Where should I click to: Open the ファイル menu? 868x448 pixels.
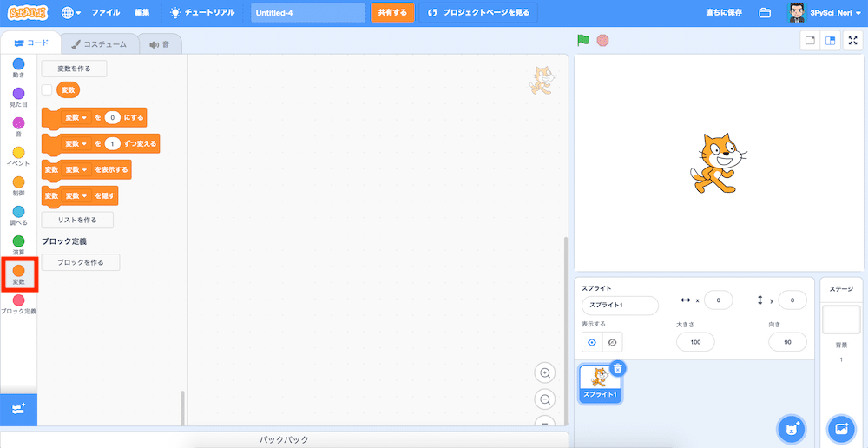pyautogui.click(x=106, y=12)
